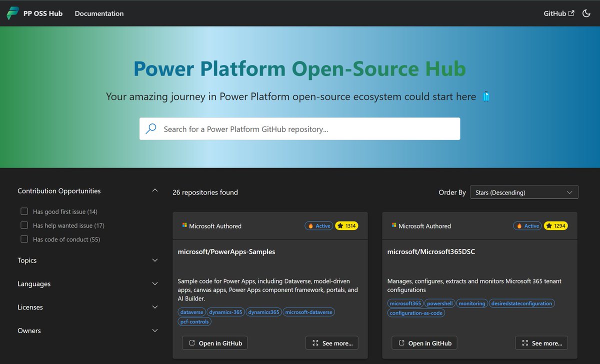Click '26 repositories found' text

pos(205,192)
